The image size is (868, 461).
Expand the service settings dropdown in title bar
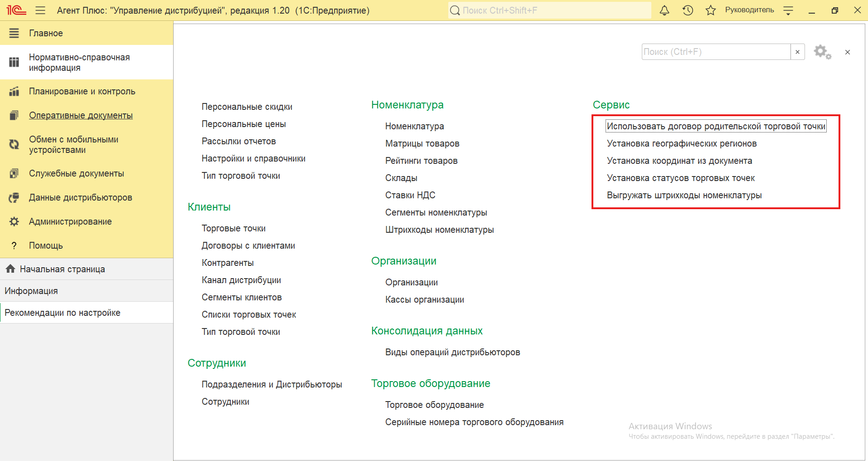[788, 10]
